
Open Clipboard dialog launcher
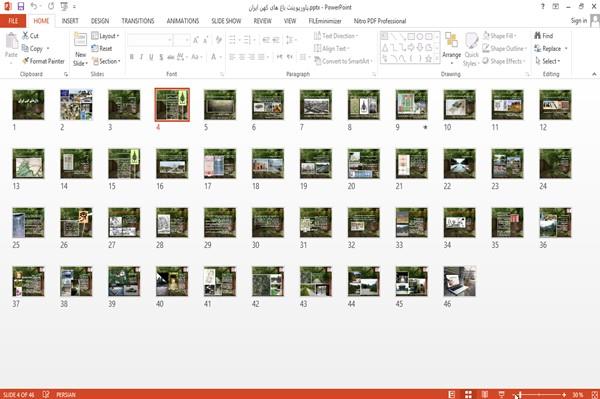pyautogui.click(x=66, y=74)
